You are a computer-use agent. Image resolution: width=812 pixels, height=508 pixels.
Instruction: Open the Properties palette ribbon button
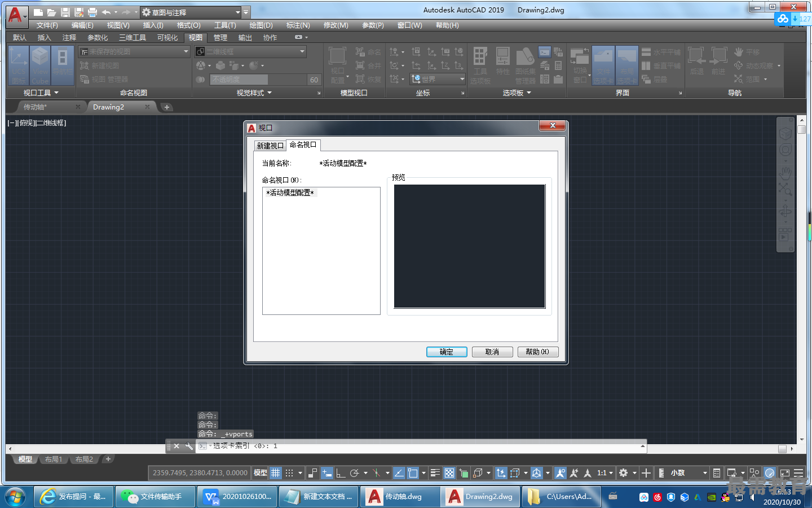503,62
